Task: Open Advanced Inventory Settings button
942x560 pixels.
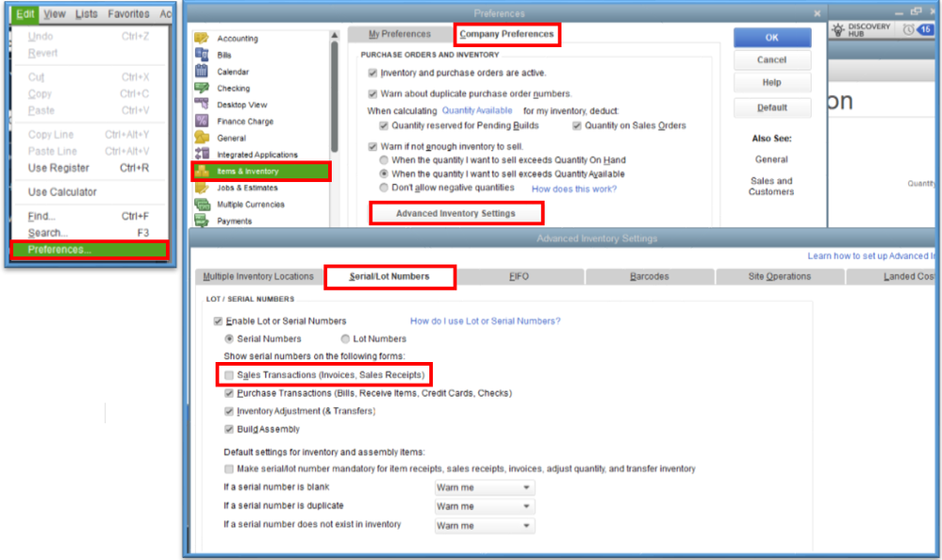Action: (x=456, y=213)
